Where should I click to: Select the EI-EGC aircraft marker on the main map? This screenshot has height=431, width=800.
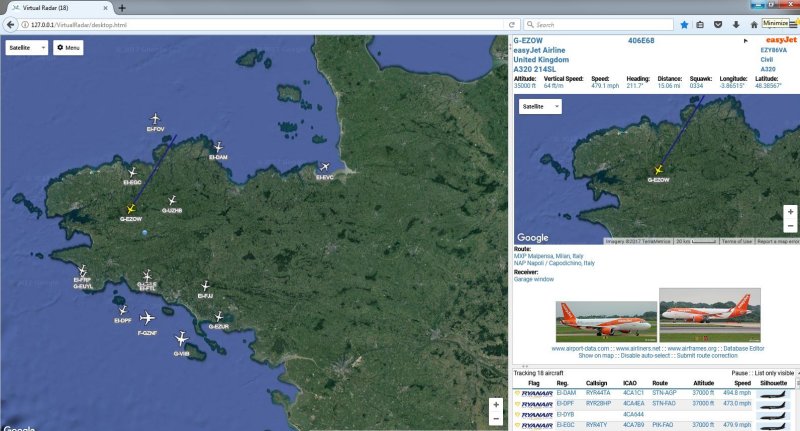pos(132,172)
